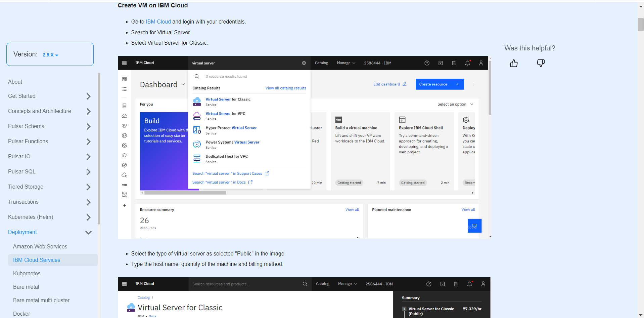
Task: Collapse the Deployment section
Action: (88, 232)
